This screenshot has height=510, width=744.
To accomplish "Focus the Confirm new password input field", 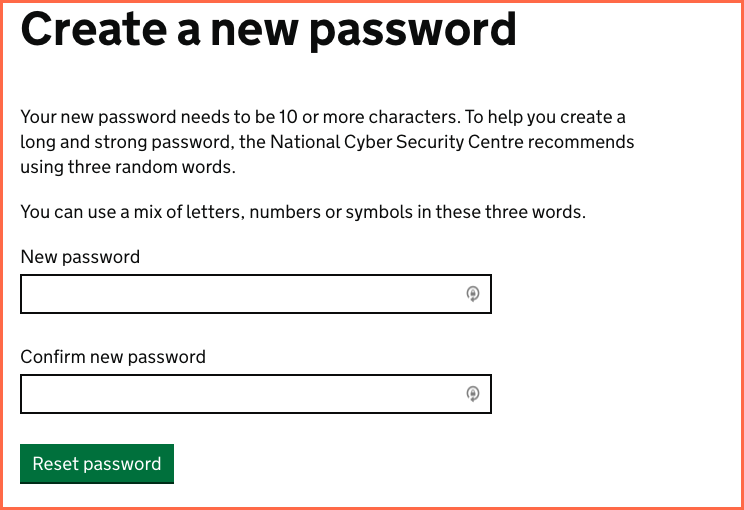I will [x=240, y=394].
